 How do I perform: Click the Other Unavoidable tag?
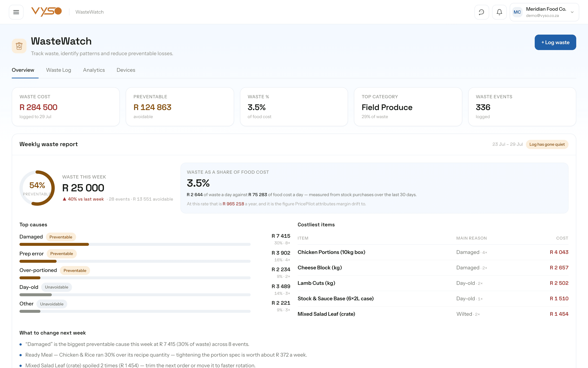(52, 304)
